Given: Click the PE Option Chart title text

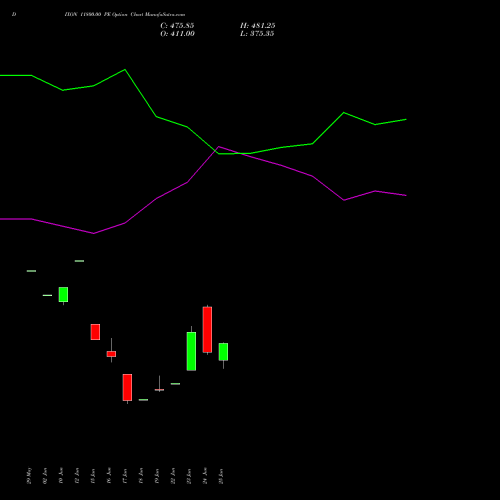Looking at the screenshot, I should click(x=125, y=15).
